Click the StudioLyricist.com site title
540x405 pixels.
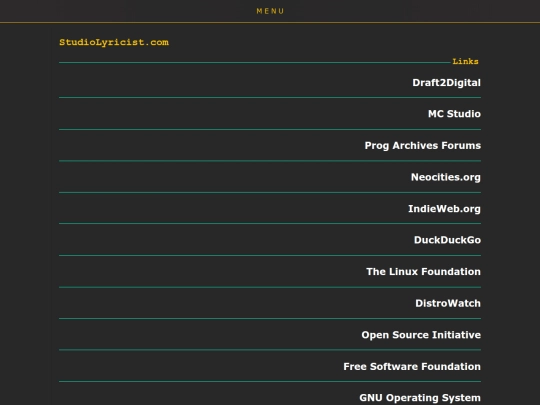tap(114, 42)
